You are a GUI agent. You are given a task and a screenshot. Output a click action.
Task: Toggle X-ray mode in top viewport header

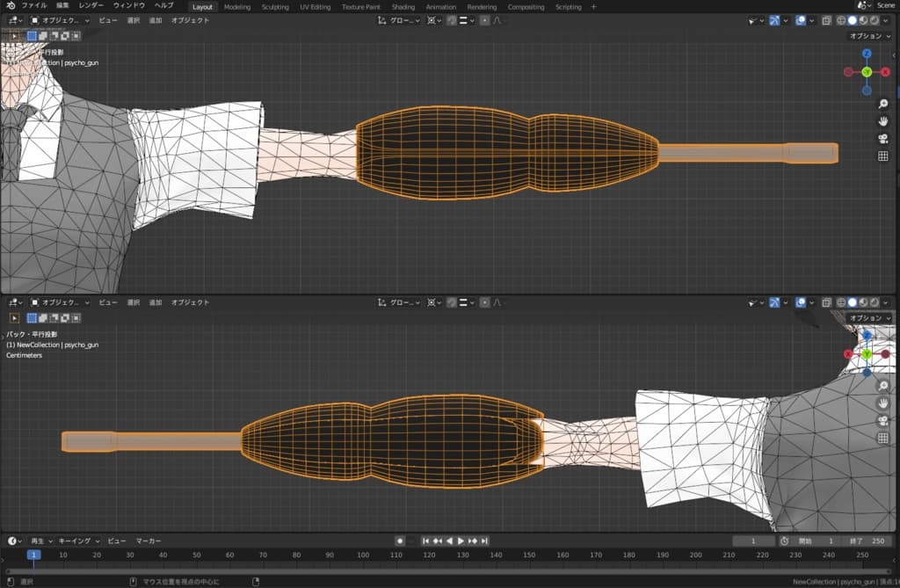click(827, 20)
